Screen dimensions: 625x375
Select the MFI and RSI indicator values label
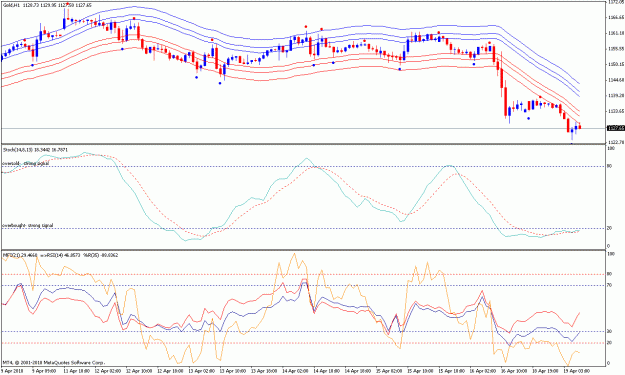(x=61, y=255)
